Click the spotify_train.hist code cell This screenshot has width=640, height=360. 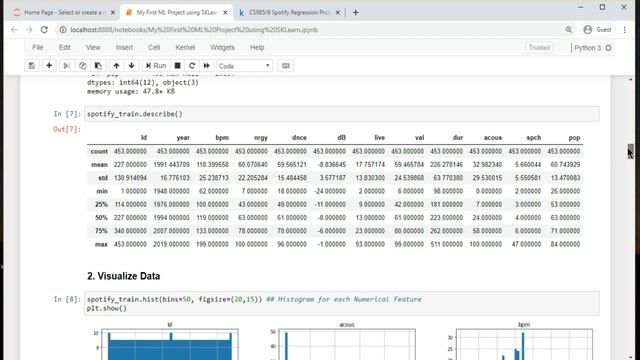342,304
